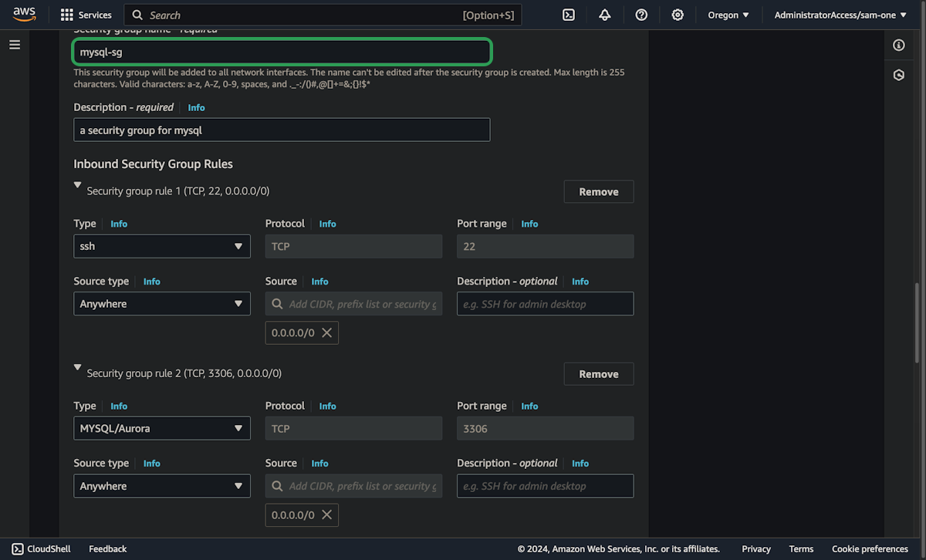
Task: Remove security group rule 2
Action: click(599, 373)
